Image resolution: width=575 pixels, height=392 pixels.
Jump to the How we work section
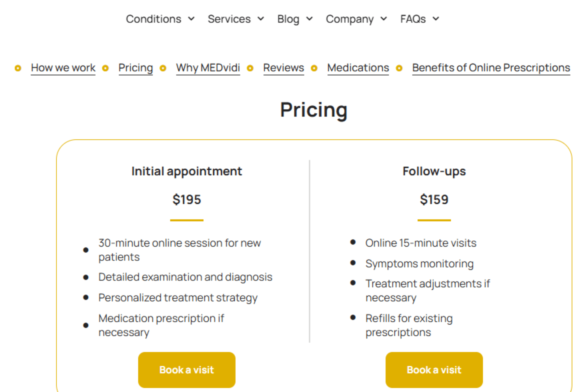coord(63,68)
